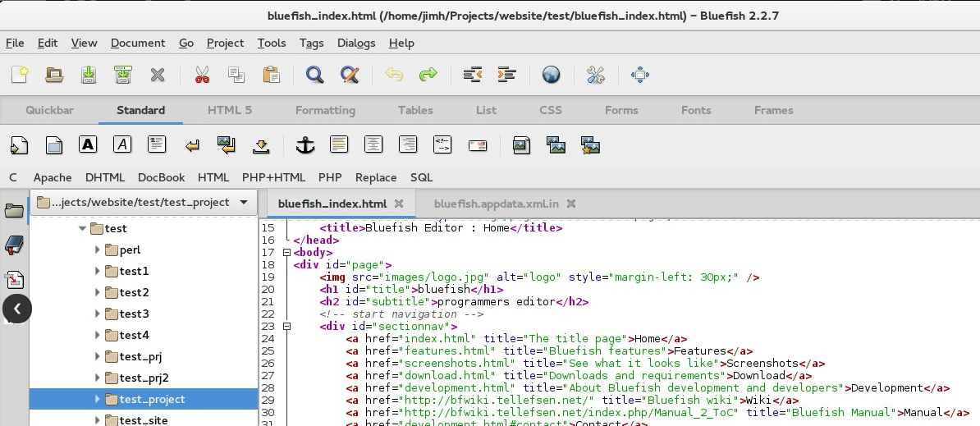Switch to the HTML 5 toolbar tab
Viewport: 980px width, 426px height.
click(x=229, y=110)
